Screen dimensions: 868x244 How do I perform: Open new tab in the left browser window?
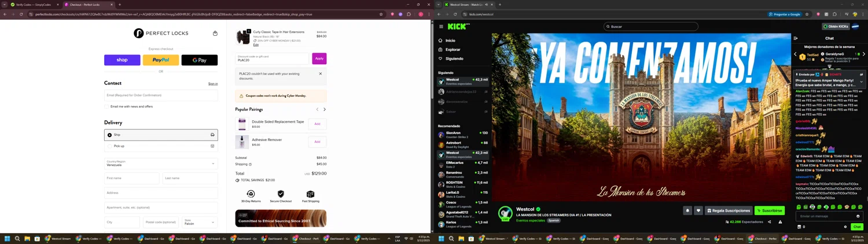point(120,5)
